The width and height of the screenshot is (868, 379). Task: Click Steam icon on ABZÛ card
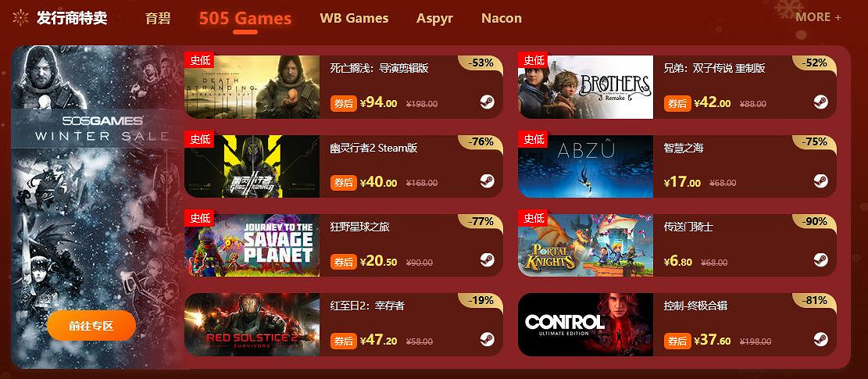point(821,181)
